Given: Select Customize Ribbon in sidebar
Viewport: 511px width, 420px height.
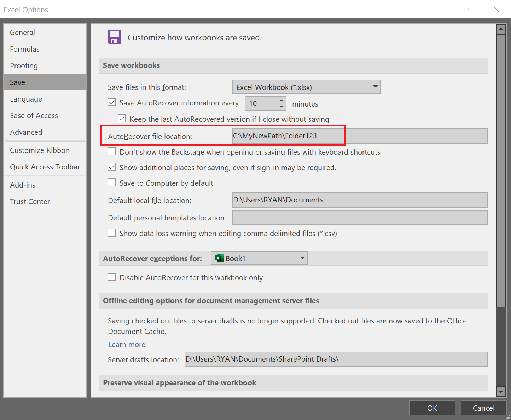Looking at the screenshot, I should pyautogui.click(x=40, y=150).
